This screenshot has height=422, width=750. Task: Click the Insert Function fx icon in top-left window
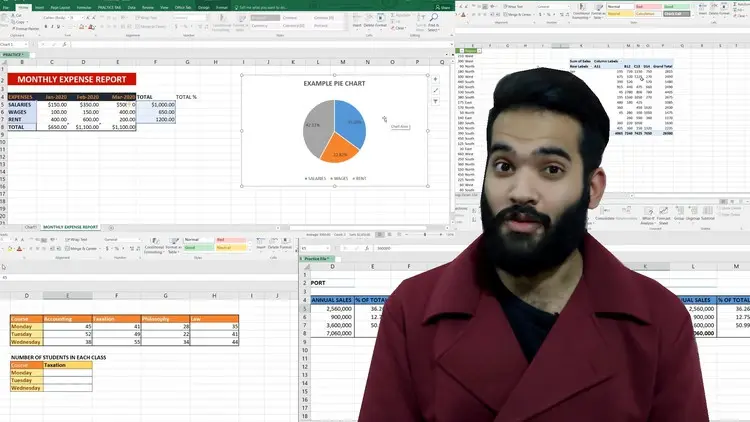[65, 44]
